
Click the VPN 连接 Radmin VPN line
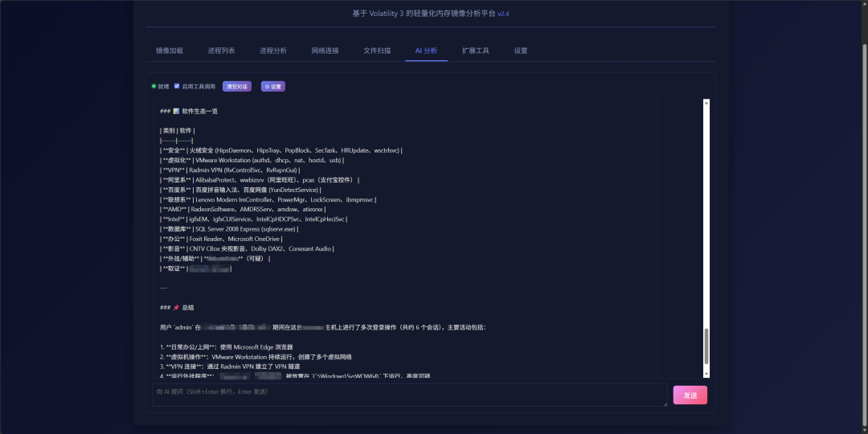click(230, 366)
